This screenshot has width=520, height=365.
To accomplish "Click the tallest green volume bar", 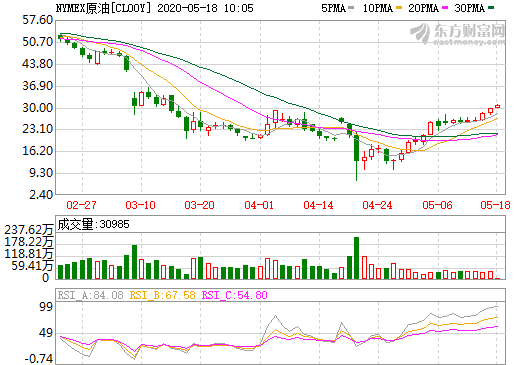I will (x=356, y=258).
